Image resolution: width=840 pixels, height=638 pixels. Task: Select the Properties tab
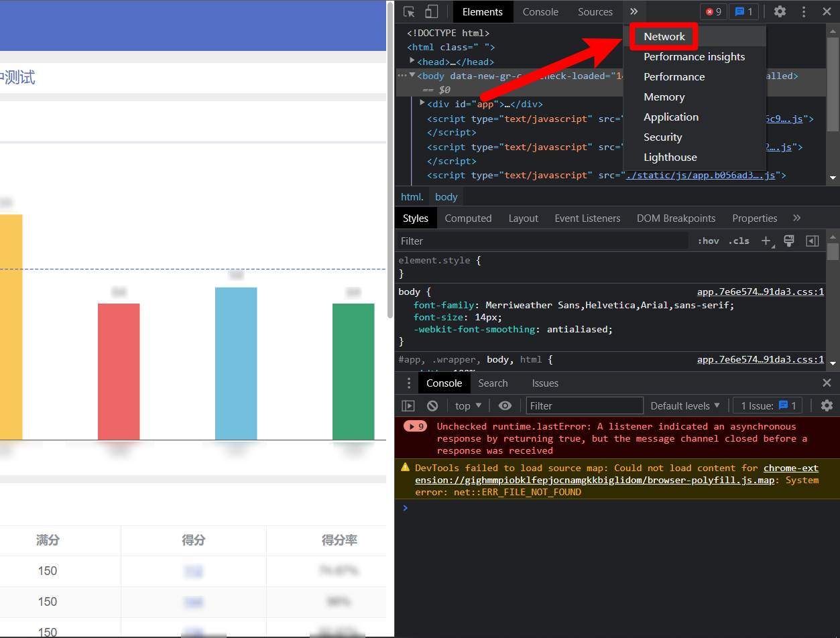click(x=755, y=218)
